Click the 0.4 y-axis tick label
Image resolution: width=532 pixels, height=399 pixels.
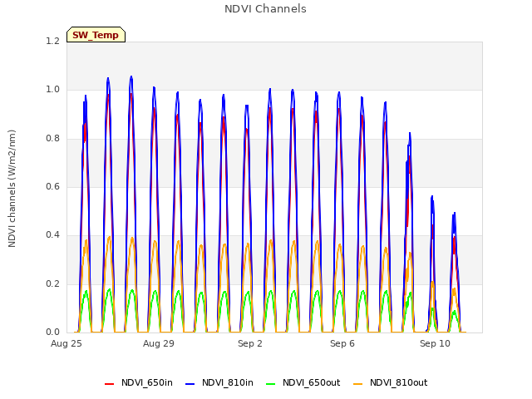click(52, 234)
